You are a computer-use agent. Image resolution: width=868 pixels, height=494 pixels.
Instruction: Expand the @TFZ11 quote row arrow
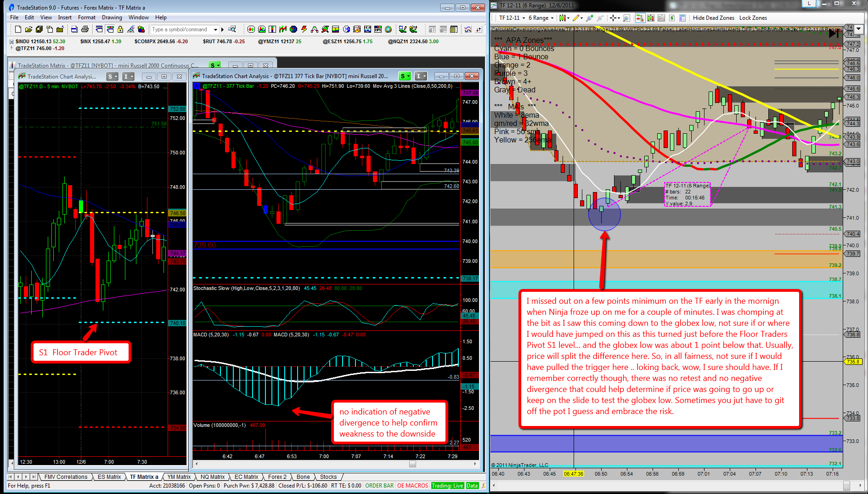tap(12, 48)
